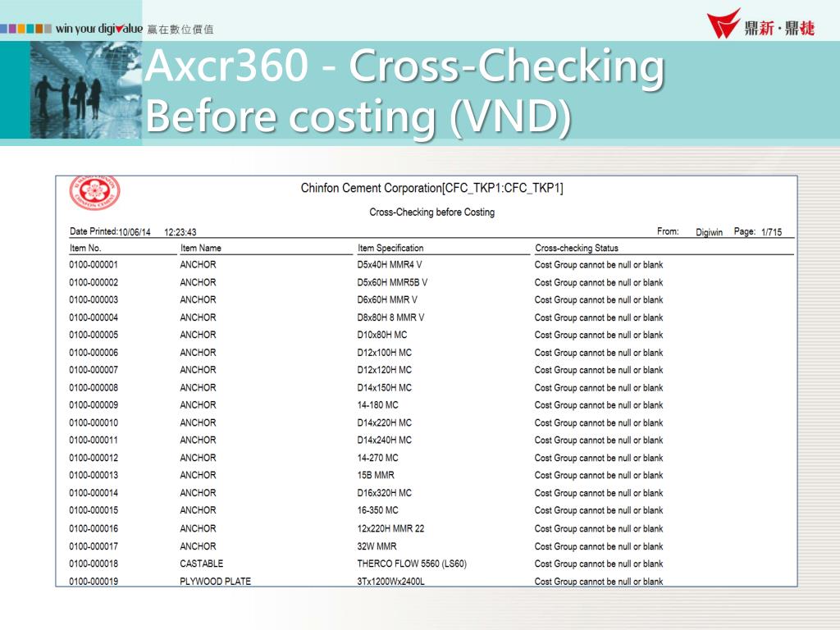Click the specification 'D14x150H MC'
This screenshot has width=840, height=630.
pyautogui.click(x=385, y=387)
